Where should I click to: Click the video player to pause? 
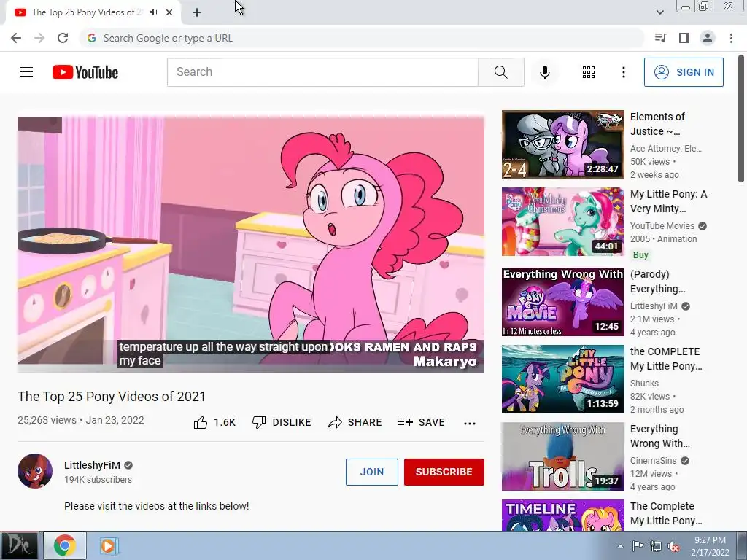pyautogui.click(x=251, y=244)
